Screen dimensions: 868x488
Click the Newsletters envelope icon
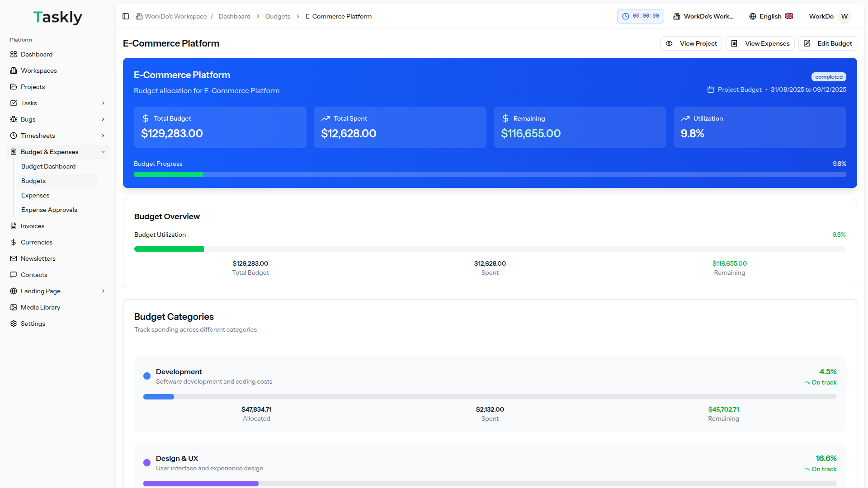(x=14, y=258)
